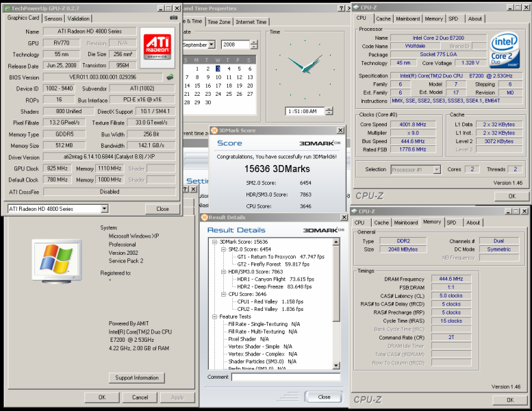532x411 pixels.
Task: Collapse the CPU Score: 3646 node
Action: pos(223,295)
